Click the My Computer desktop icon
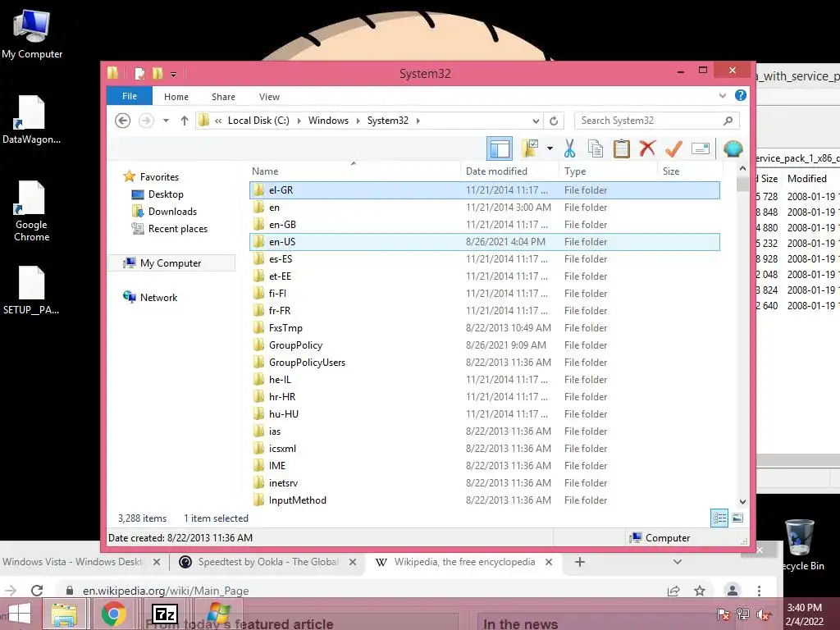 tap(32, 34)
